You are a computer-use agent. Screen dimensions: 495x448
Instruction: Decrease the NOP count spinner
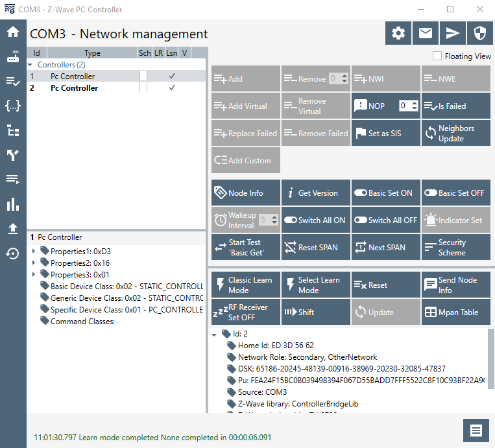point(415,108)
